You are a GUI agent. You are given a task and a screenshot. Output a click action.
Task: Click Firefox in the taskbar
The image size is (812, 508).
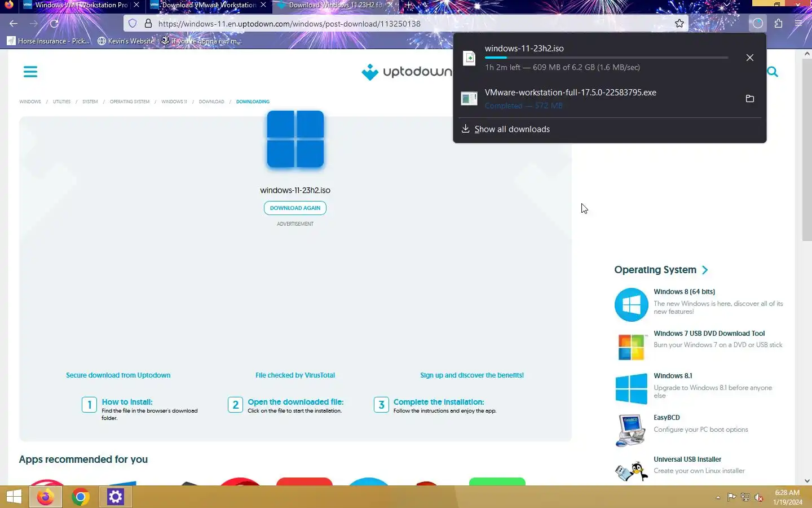point(46,497)
